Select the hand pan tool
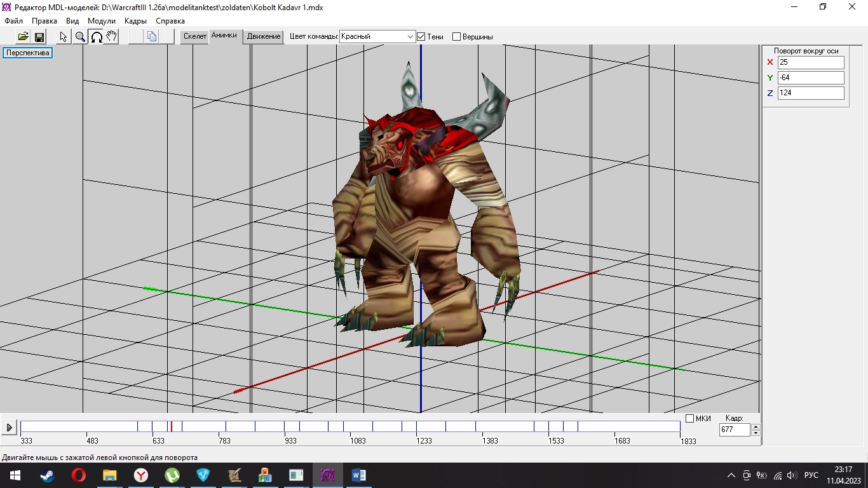Screen dimensions: 868x488 pos(111,37)
